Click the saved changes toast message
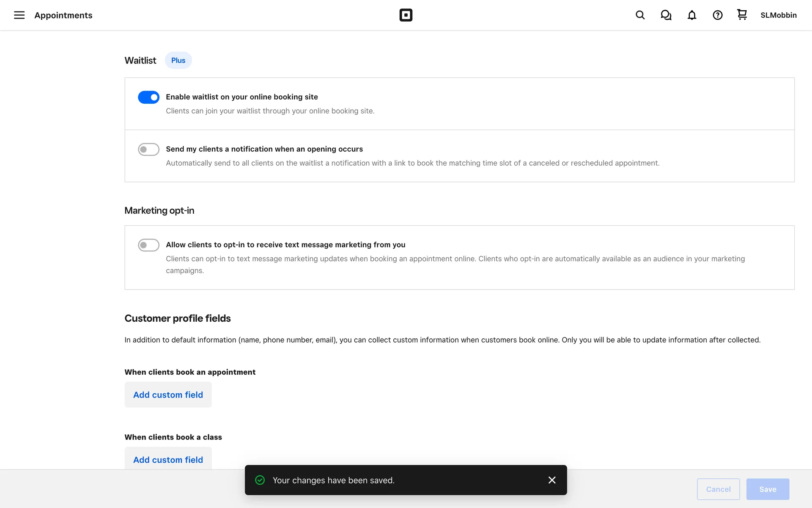The height and width of the screenshot is (508, 812). pos(333,480)
